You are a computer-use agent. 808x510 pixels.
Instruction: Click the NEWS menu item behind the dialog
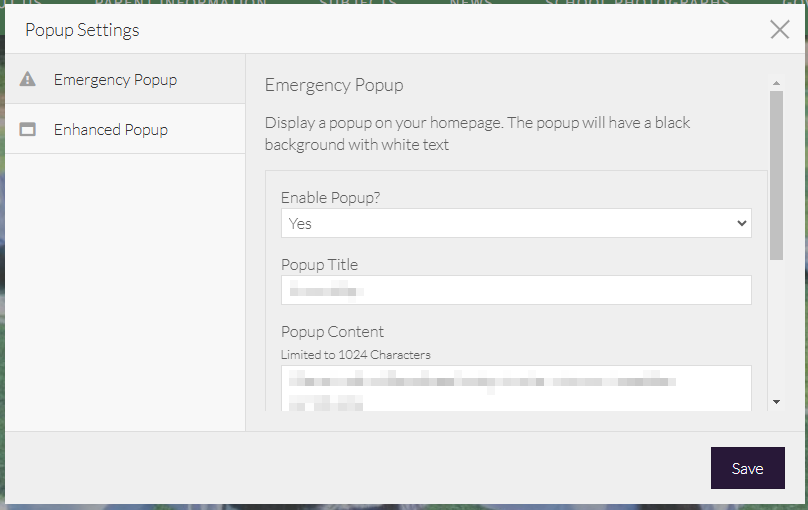(470, 3)
